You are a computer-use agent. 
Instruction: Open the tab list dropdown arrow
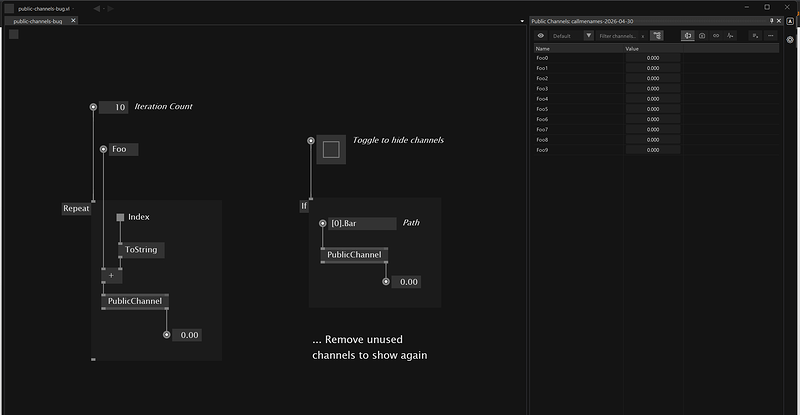(522, 21)
